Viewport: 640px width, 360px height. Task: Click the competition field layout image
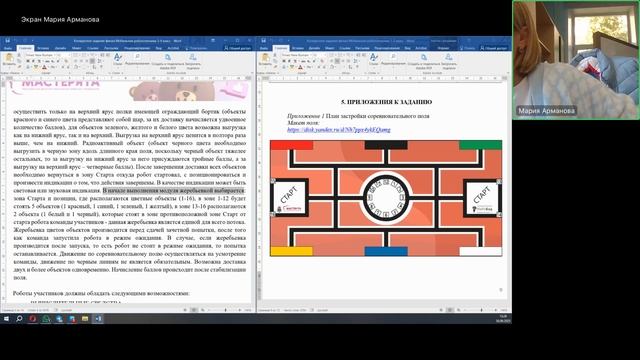tap(386, 198)
